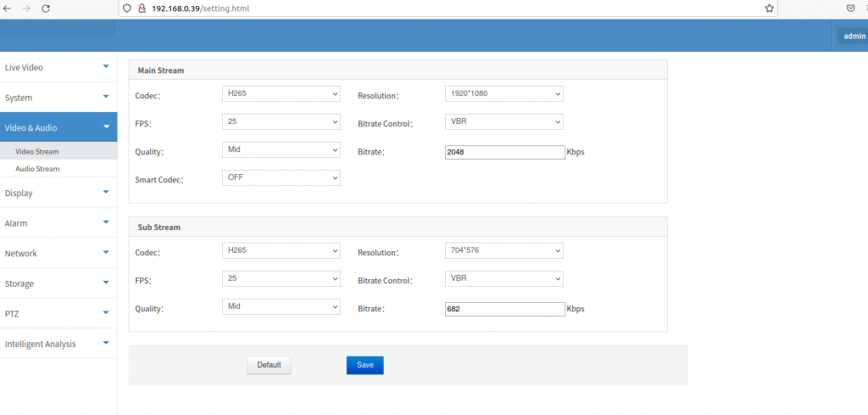Image resolution: width=868 pixels, height=415 pixels.
Task: Click the Save button
Action: tap(364, 365)
